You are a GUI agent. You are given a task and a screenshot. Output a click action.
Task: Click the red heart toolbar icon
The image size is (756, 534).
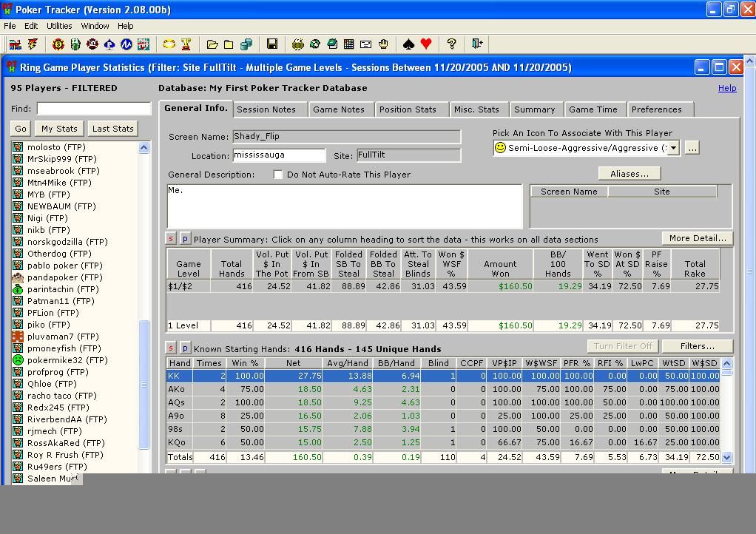click(x=426, y=44)
